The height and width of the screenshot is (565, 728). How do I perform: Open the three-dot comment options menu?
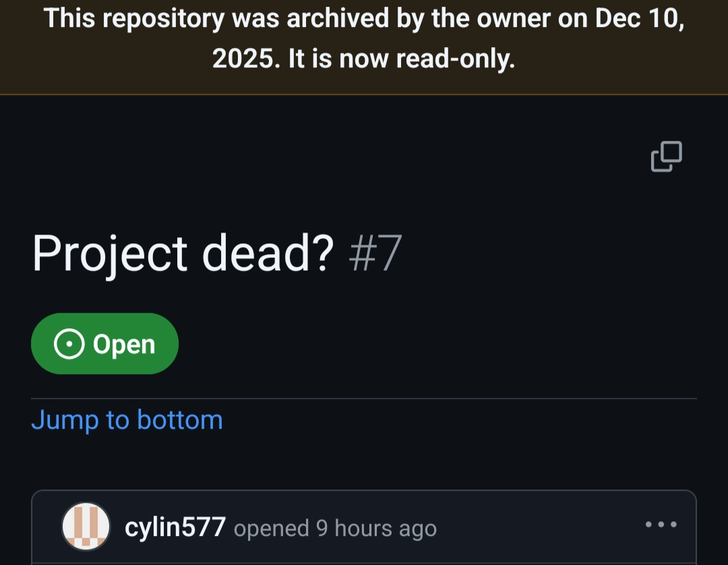[x=661, y=525]
